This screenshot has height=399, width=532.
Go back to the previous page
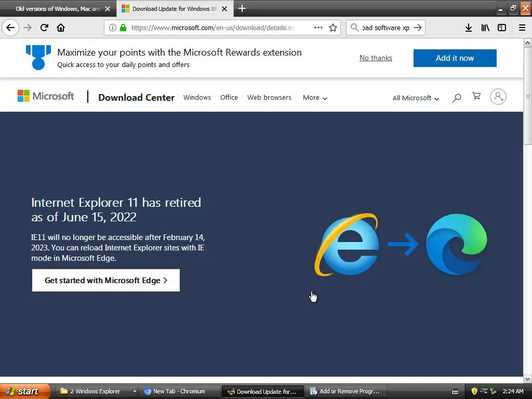tap(10, 28)
